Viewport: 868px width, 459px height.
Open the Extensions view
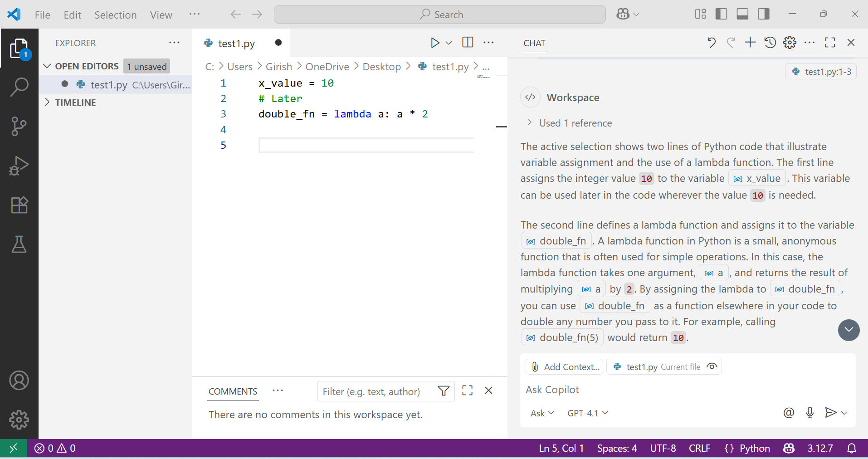click(19, 205)
